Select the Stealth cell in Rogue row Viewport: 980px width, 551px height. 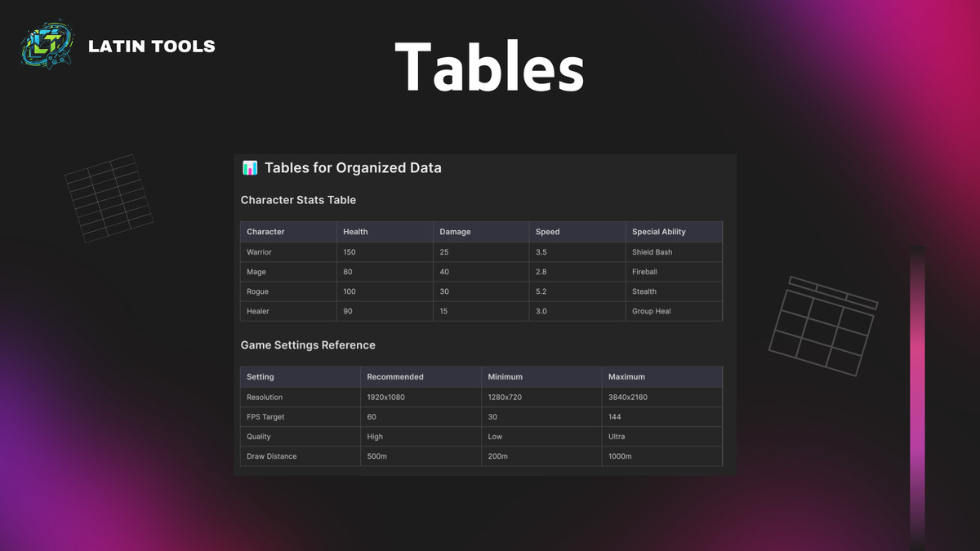(644, 291)
